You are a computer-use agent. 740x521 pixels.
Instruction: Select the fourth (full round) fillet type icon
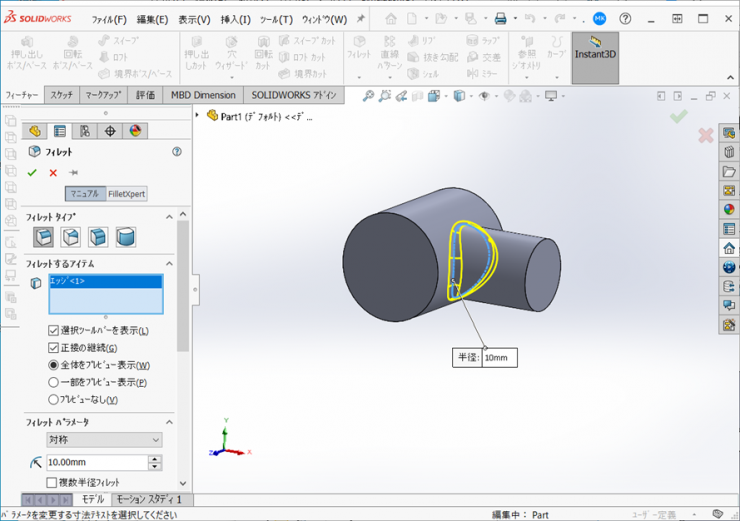125,237
